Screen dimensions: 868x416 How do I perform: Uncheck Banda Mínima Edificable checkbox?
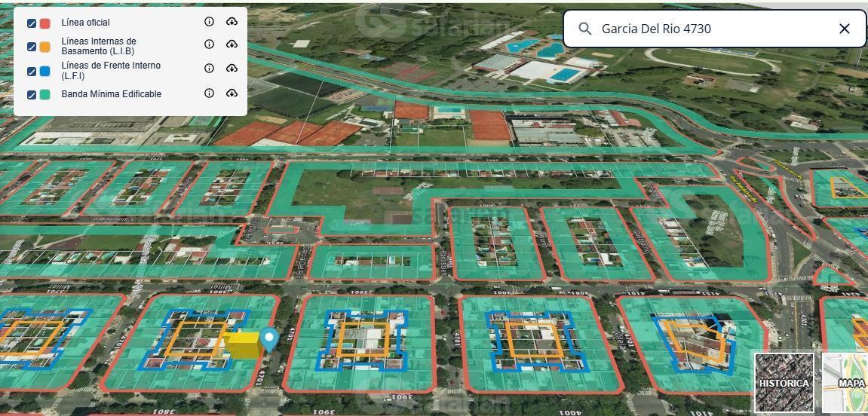(32, 95)
